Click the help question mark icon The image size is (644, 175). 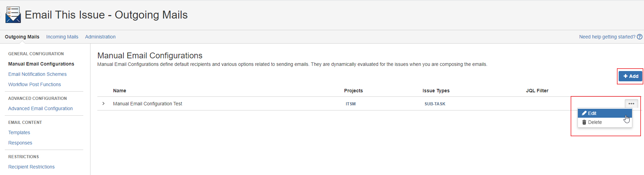[640, 37]
